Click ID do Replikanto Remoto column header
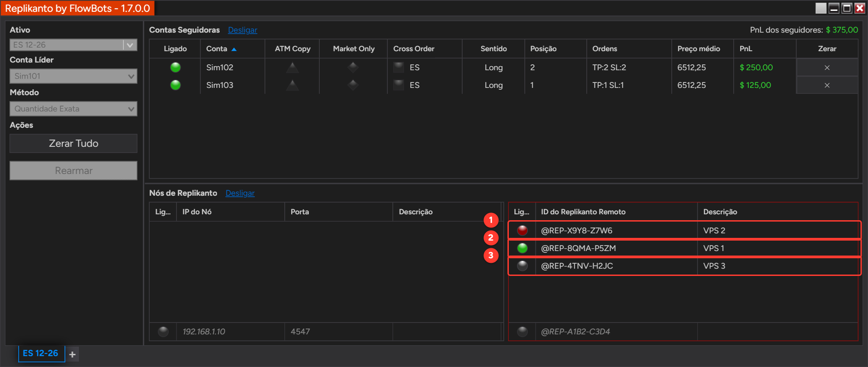Viewport: 868px width, 367px height. tap(616, 212)
